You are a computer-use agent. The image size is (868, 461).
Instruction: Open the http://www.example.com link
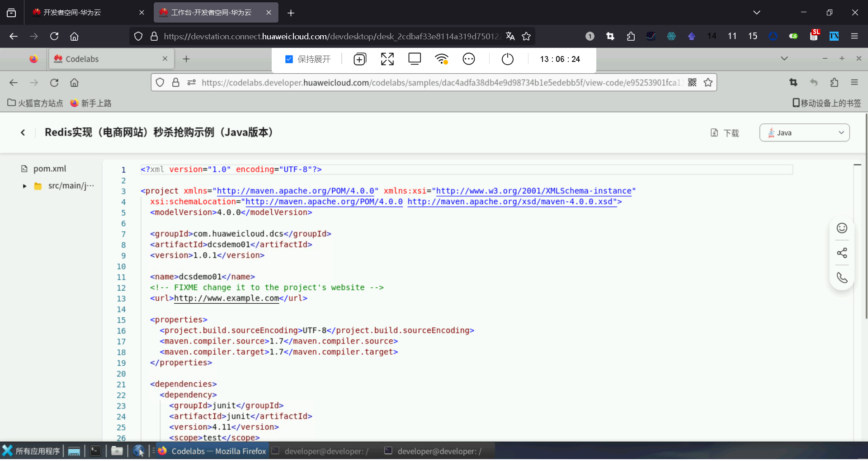[x=226, y=298]
